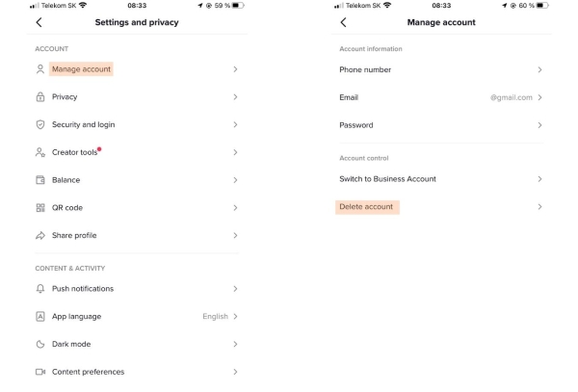Tap the camera icon for Content preferences

(x=40, y=372)
